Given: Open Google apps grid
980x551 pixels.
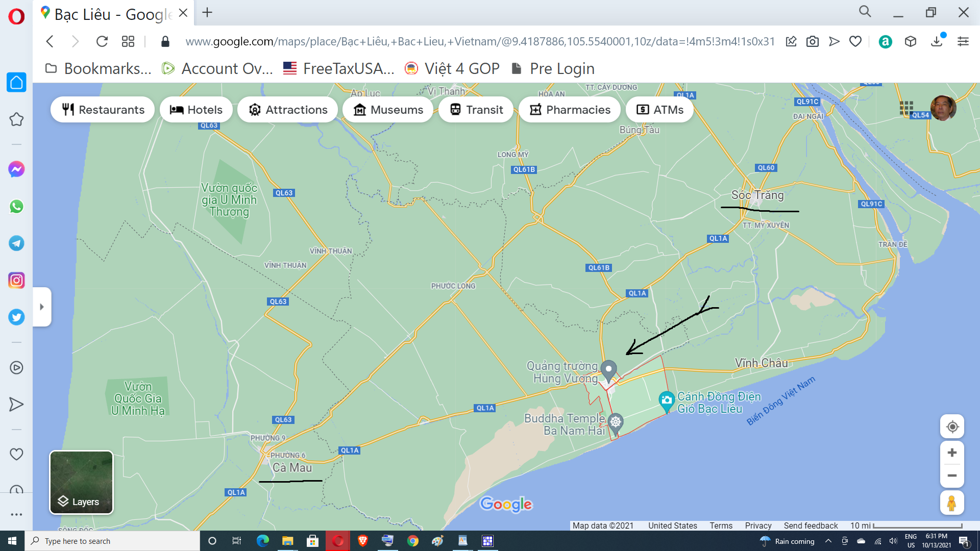Looking at the screenshot, I should click(x=906, y=108).
